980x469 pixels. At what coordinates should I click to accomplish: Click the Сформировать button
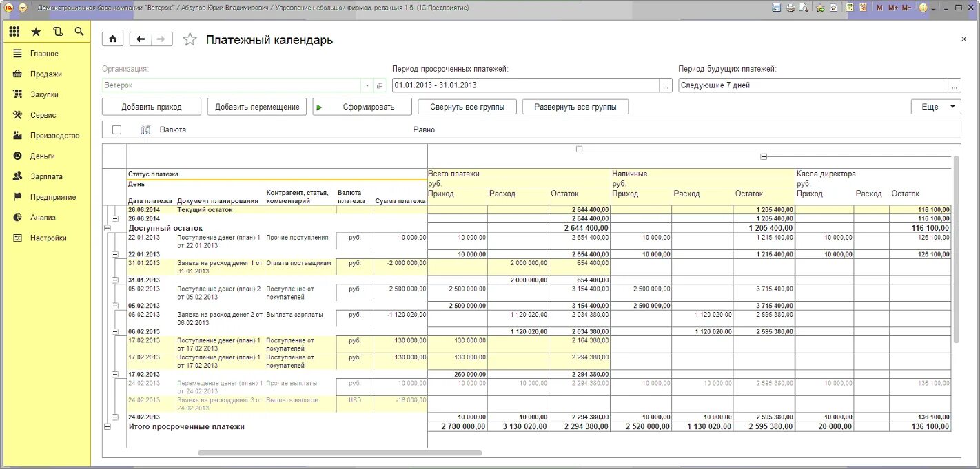tap(362, 107)
